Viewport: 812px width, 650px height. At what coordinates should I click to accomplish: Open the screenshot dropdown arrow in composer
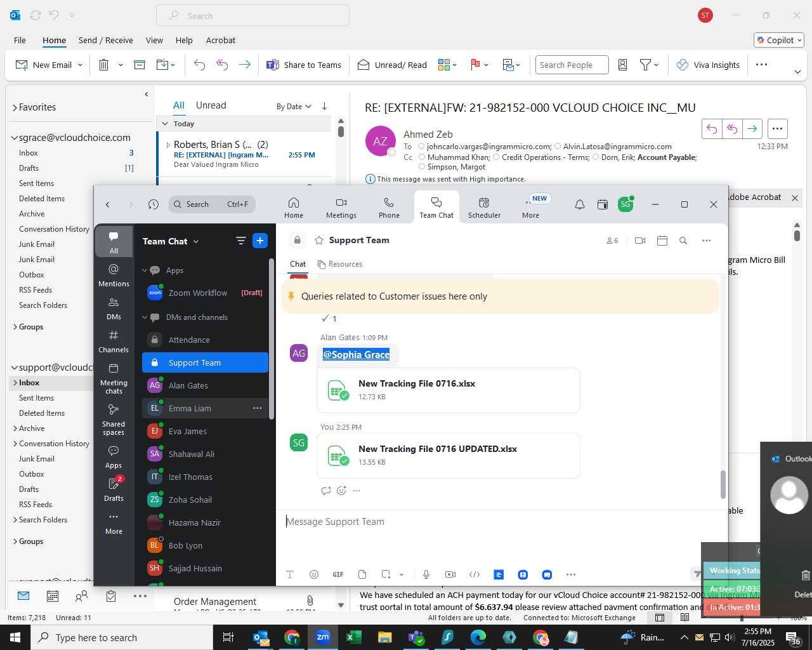coord(402,574)
